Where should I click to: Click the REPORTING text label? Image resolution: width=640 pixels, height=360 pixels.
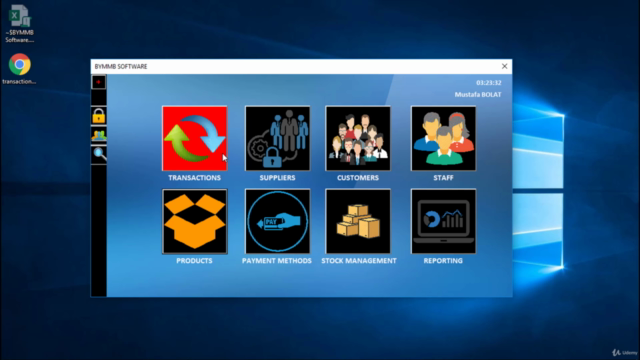point(443,261)
